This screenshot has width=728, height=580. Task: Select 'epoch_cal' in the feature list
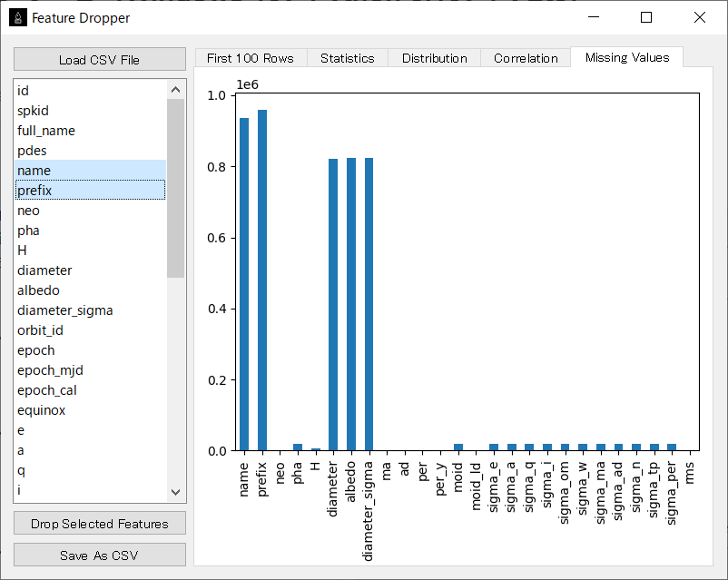[x=91, y=390]
